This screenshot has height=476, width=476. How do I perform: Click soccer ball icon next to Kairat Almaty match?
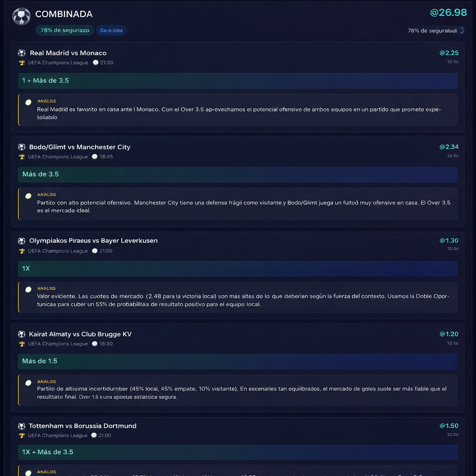click(x=21, y=334)
